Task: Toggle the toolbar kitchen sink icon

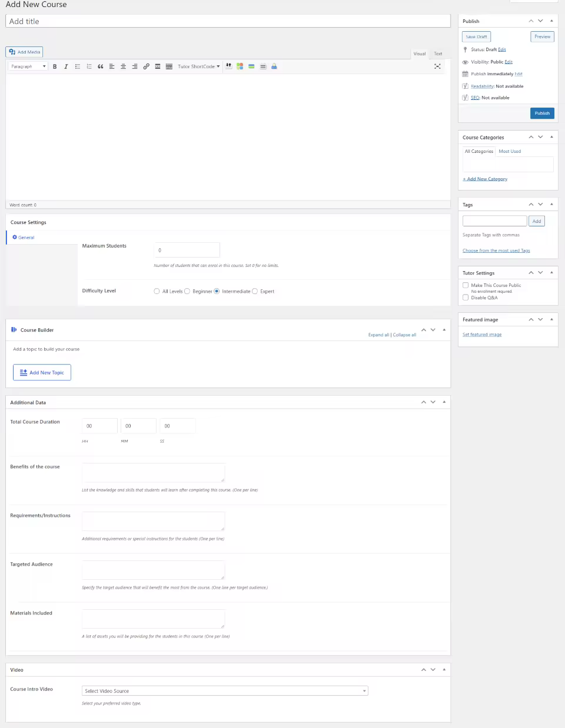Action: coord(169,66)
